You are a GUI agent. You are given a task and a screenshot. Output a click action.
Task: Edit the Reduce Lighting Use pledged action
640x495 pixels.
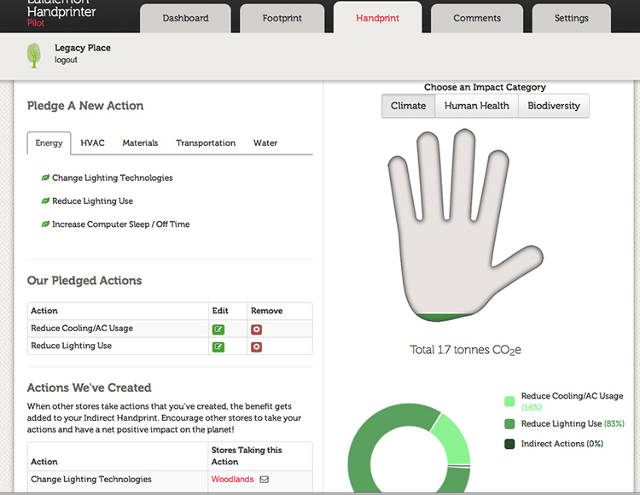[218, 347]
